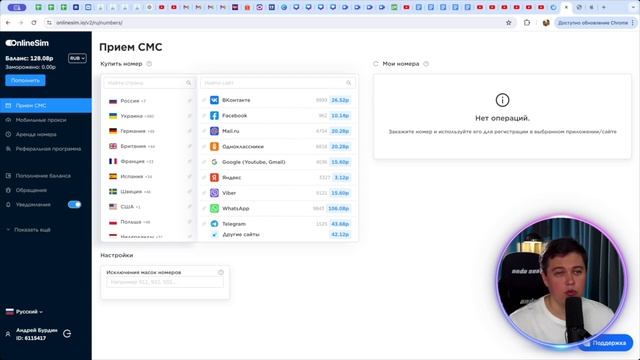Image resolution: width=640 pixels, height=360 pixels.
Task: Choose the Британия flag icon
Action: click(113, 146)
